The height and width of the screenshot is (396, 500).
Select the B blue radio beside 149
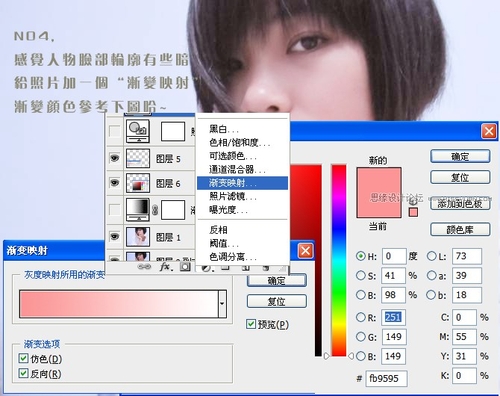[360, 356]
